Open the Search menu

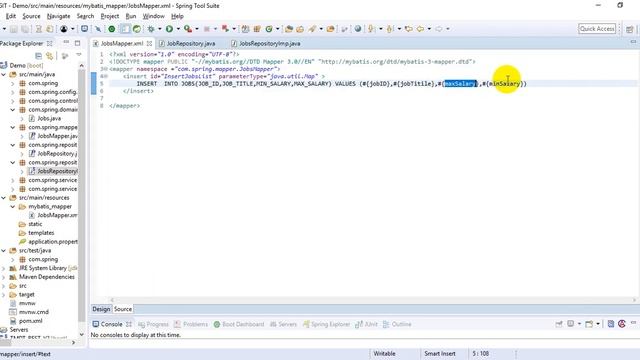(x=85, y=16)
